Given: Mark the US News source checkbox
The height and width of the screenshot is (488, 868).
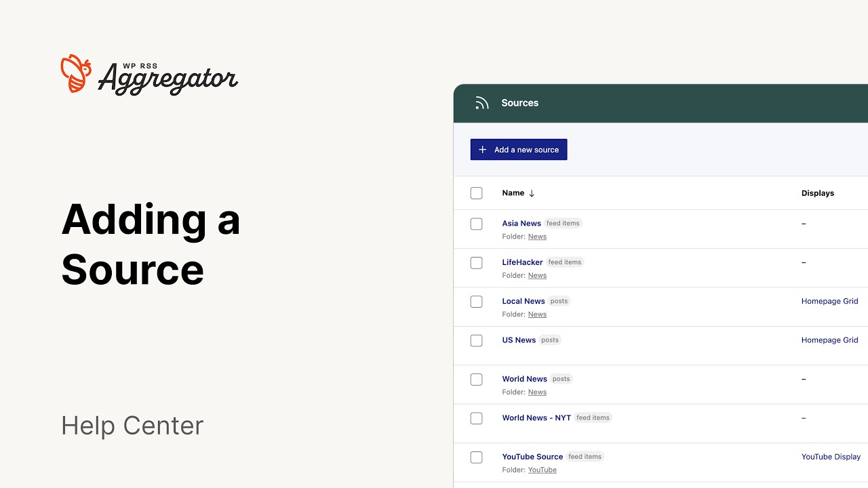Looking at the screenshot, I should point(477,340).
